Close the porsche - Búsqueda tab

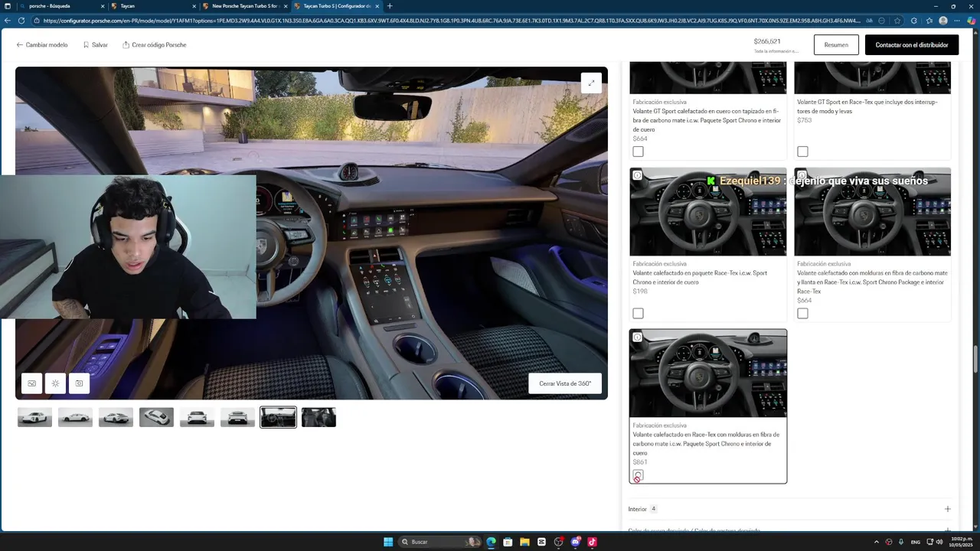(x=102, y=6)
